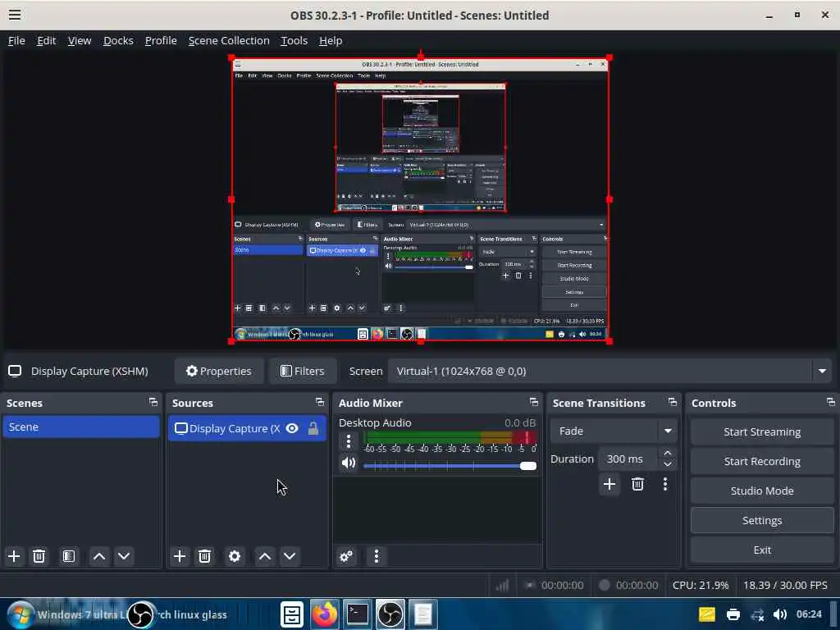Select the Scene item in Scenes list

(81, 427)
